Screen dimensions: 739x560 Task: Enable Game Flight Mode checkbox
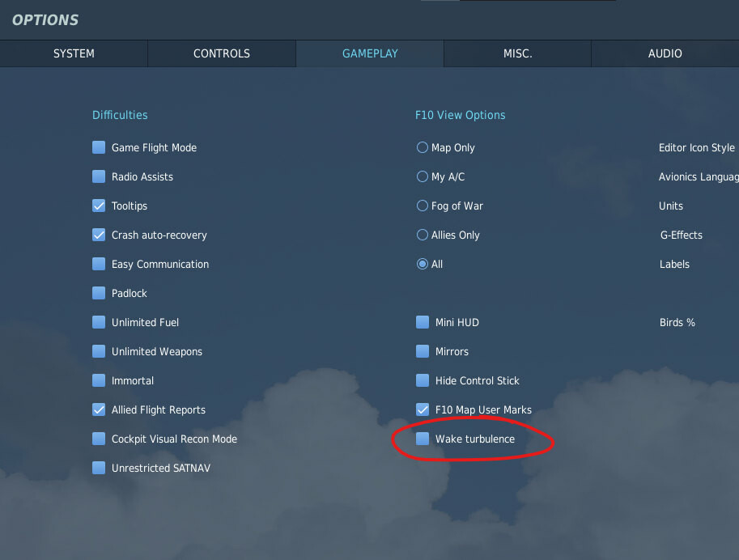pos(99,147)
